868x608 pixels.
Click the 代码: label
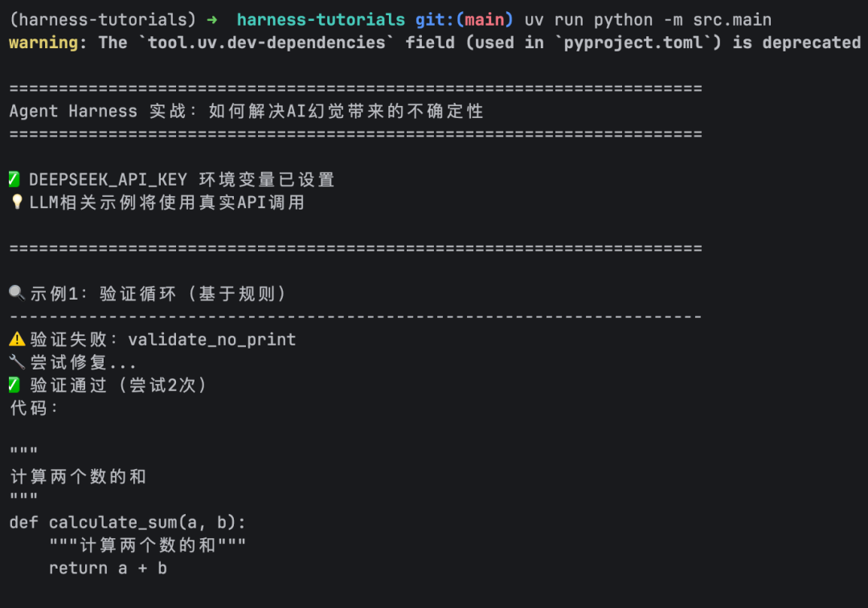pyautogui.click(x=35, y=408)
